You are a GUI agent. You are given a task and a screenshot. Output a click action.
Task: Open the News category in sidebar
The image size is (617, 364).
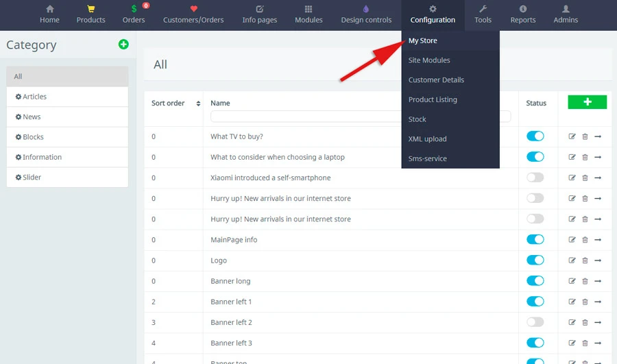pos(32,117)
